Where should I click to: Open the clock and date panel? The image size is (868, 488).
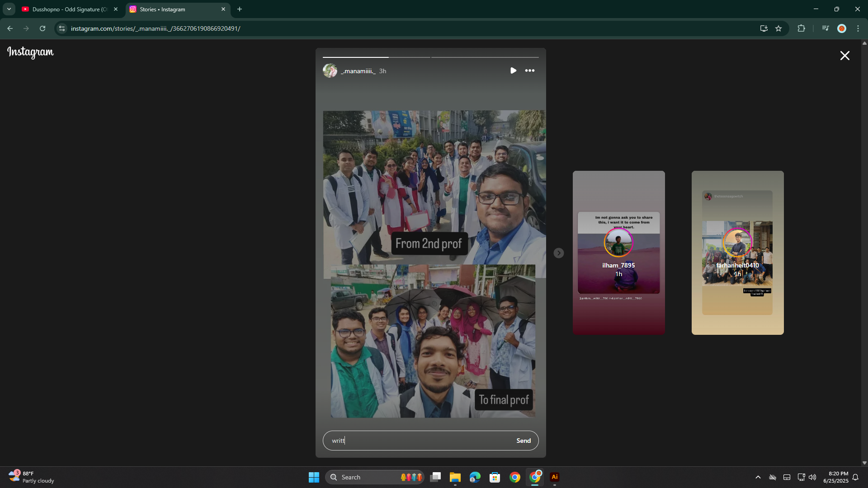[x=835, y=477]
